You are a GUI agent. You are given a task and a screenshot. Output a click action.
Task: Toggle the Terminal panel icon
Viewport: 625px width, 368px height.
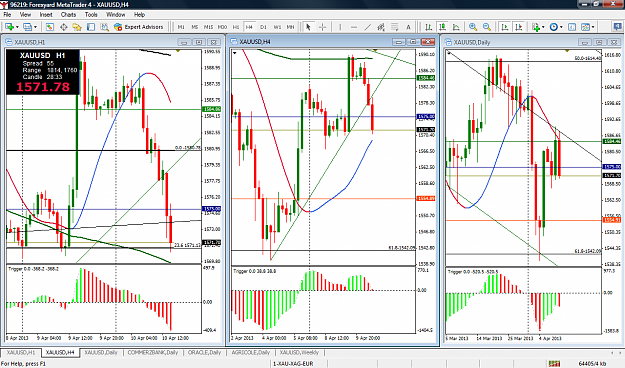[91, 27]
